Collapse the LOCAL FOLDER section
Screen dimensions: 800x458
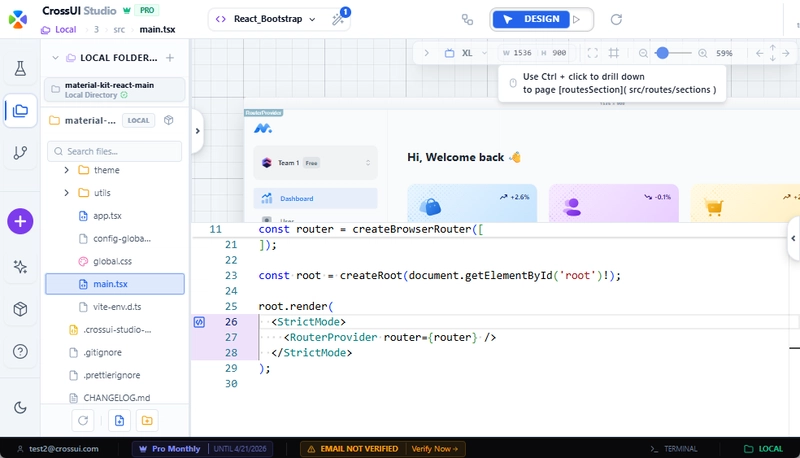click(55, 58)
